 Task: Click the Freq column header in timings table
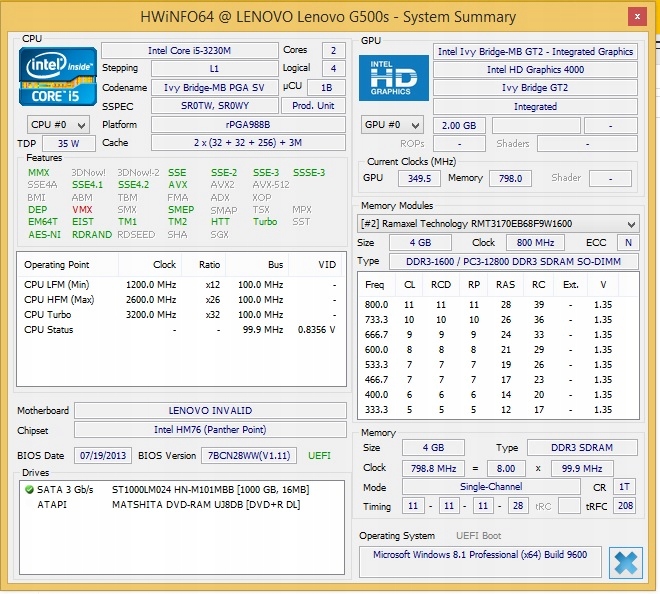pyautogui.click(x=376, y=285)
